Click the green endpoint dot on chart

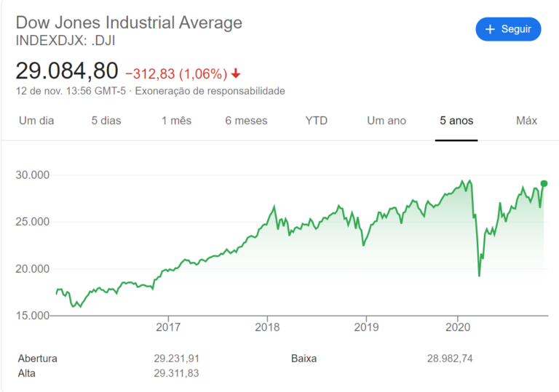click(x=544, y=183)
